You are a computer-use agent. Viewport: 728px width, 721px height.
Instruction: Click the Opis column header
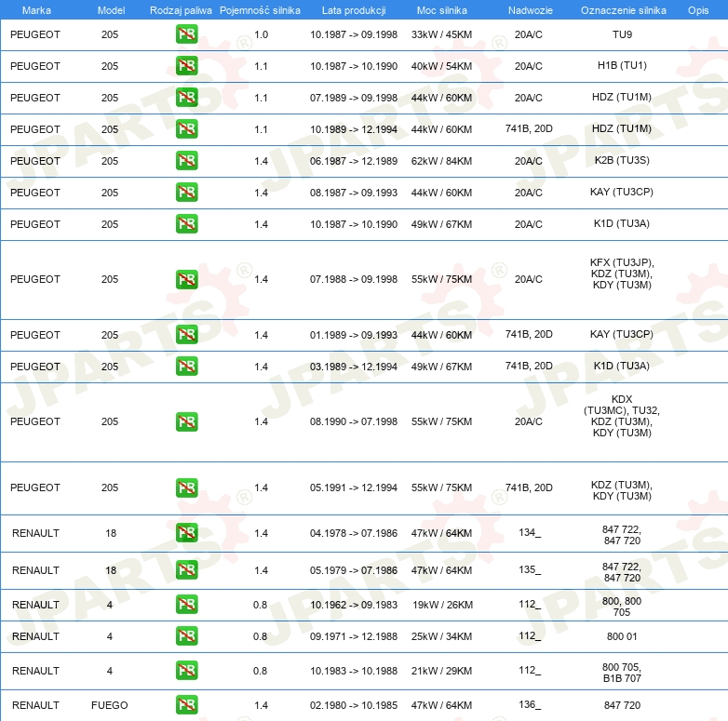pos(698,10)
